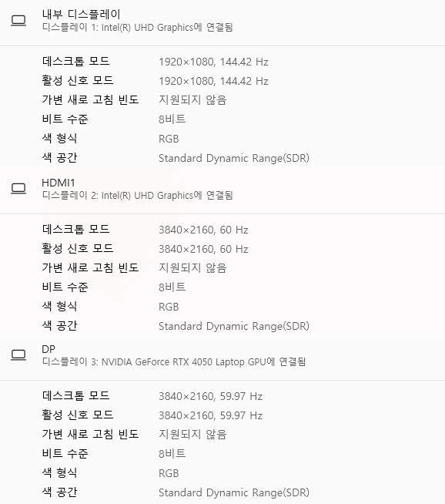Click the HDMI1 색 공간 SDR value

point(234,326)
